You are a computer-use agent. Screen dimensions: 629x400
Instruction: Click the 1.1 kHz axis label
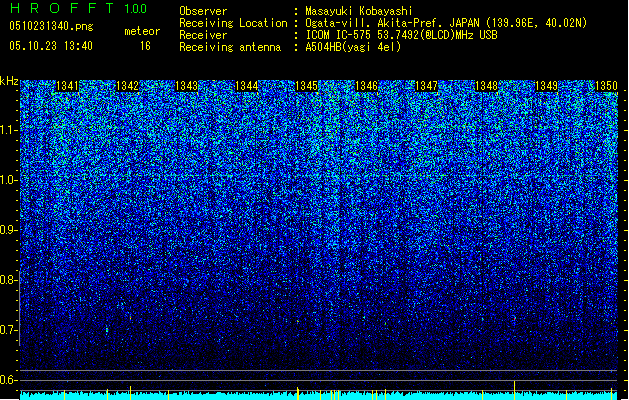(x=8, y=130)
